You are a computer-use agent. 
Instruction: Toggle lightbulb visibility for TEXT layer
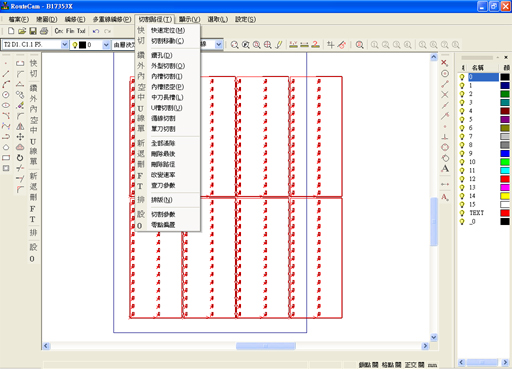[462, 213]
